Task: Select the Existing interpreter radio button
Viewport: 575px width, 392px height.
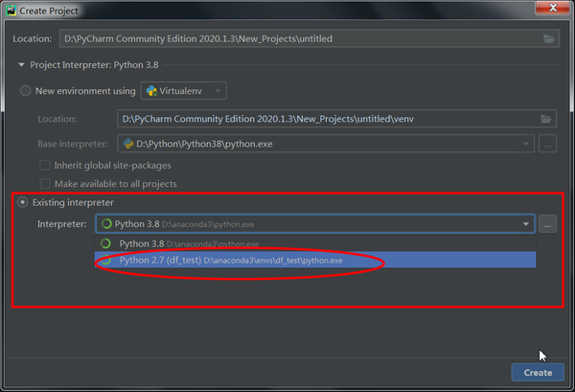Action: (23, 202)
